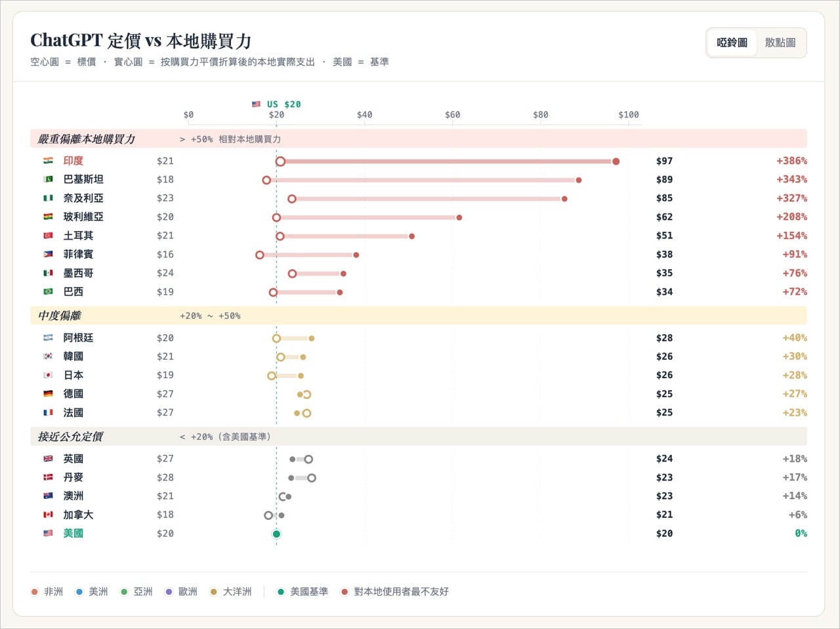The image size is (840, 629).
Task: Click 土耳其 solid dot at $51
Action: coord(411,236)
